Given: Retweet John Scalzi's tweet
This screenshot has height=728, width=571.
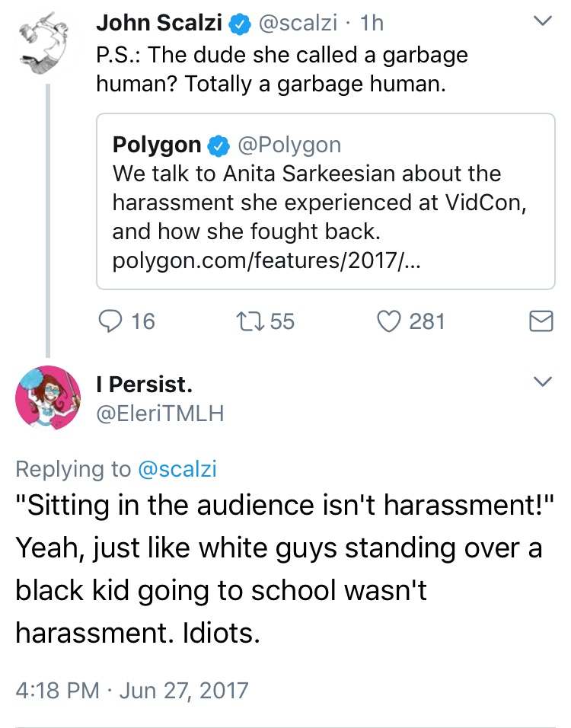Looking at the screenshot, I should pos(250,321).
